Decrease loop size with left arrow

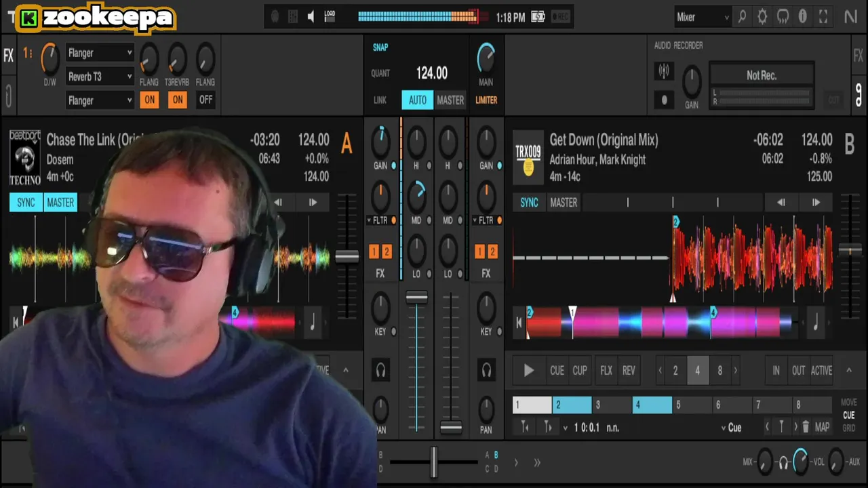660,370
